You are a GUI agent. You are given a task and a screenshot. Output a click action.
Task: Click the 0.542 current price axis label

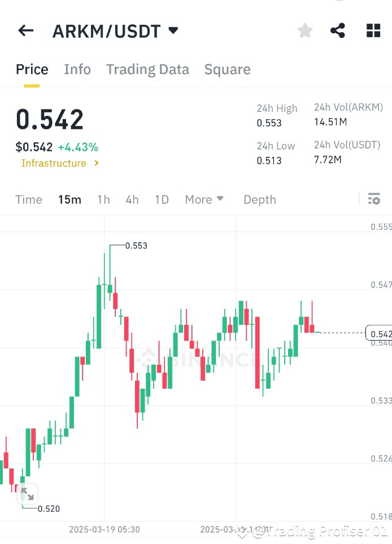click(380, 334)
